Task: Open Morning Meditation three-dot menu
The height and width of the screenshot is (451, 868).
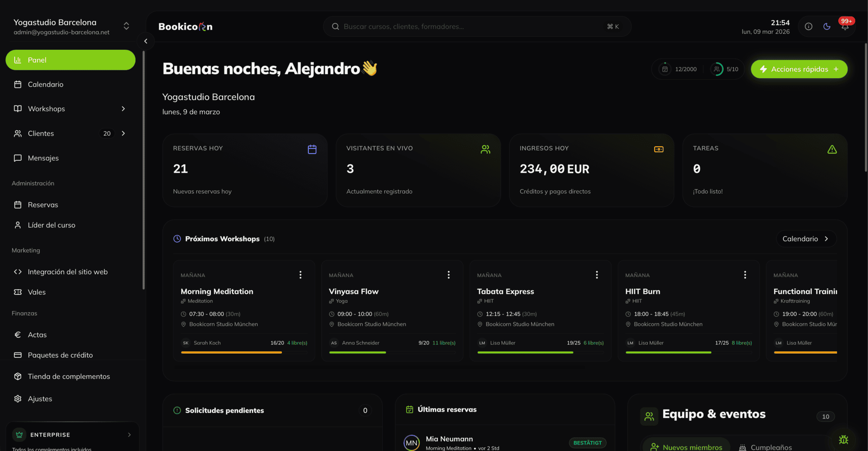Action: coord(300,275)
